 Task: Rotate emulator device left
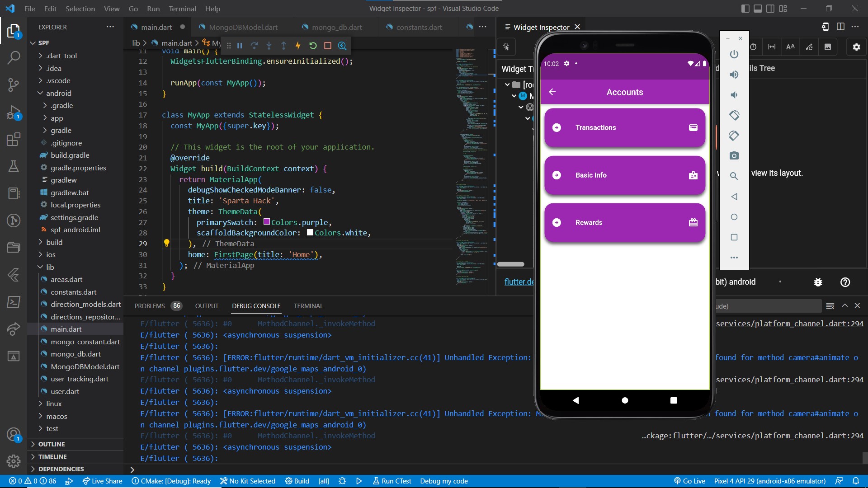click(734, 115)
